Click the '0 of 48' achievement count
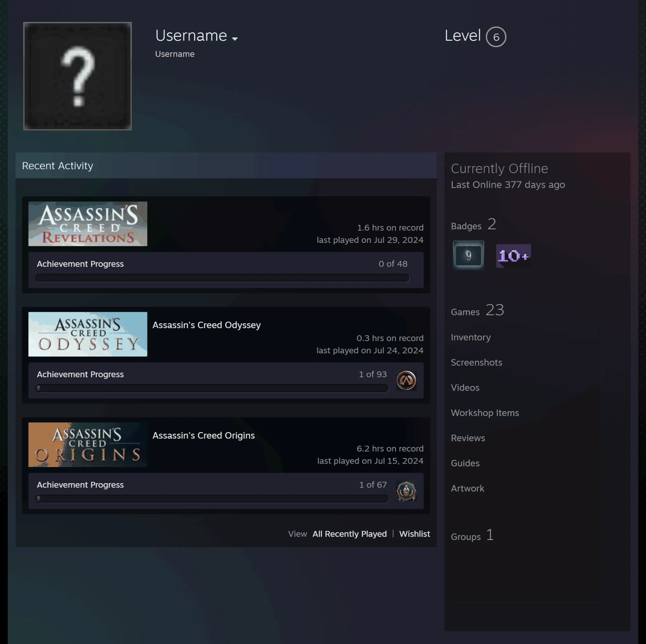This screenshot has height=644, width=646. [393, 264]
